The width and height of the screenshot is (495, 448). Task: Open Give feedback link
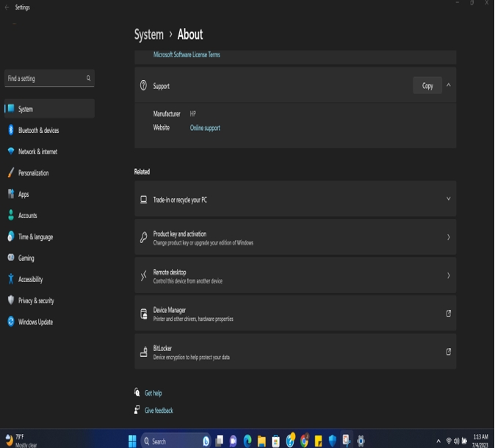[x=159, y=411]
